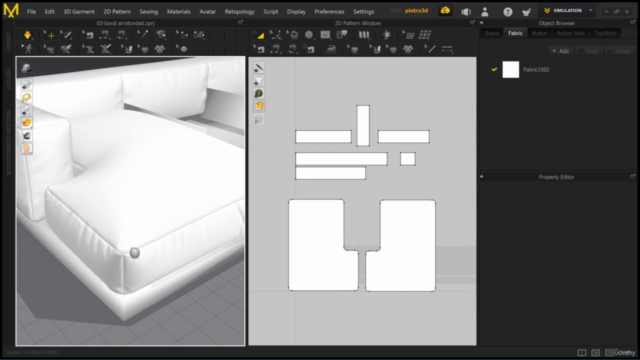Undock the 2D Pattern Window

tap(472, 22)
